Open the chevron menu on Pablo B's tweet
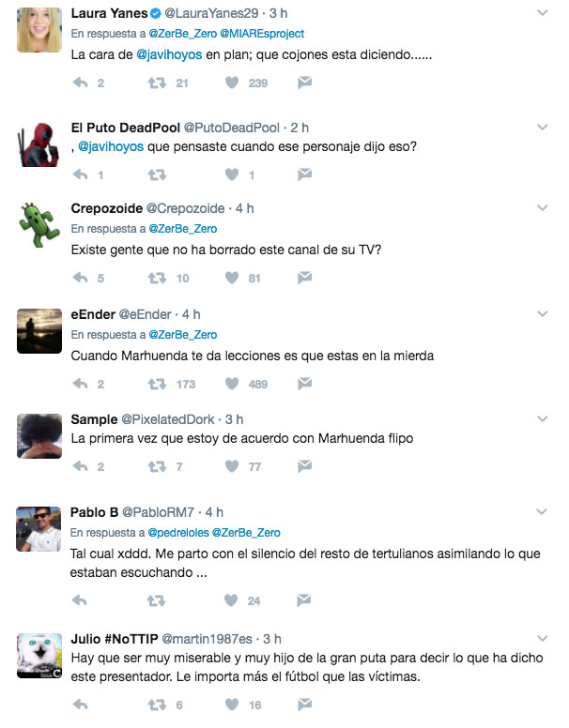This screenshot has height=728, width=569. click(x=542, y=511)
